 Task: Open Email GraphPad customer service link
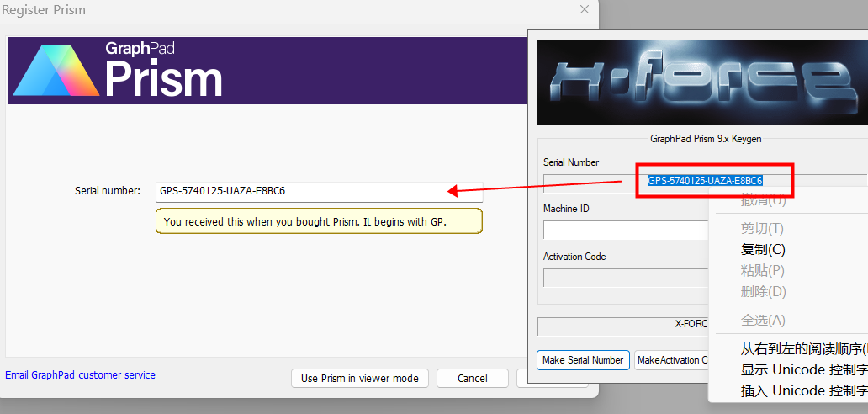coord(81,375)
